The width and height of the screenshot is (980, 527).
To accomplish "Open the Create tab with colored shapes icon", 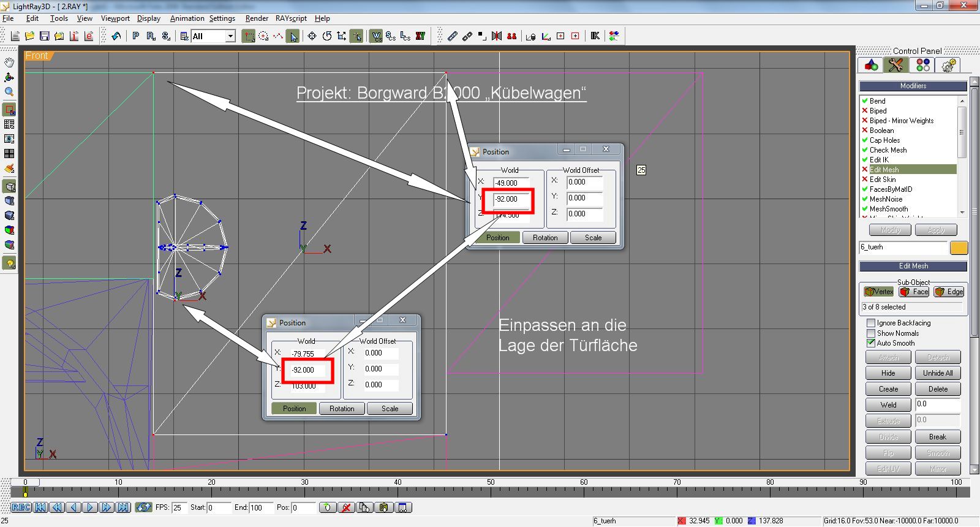I will tap(872, 65).
